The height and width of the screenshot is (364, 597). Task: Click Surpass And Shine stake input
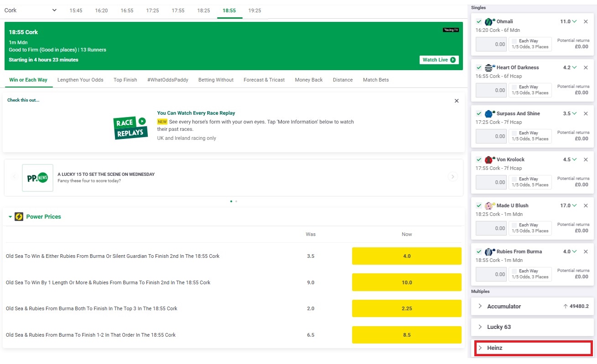point(491,136)
